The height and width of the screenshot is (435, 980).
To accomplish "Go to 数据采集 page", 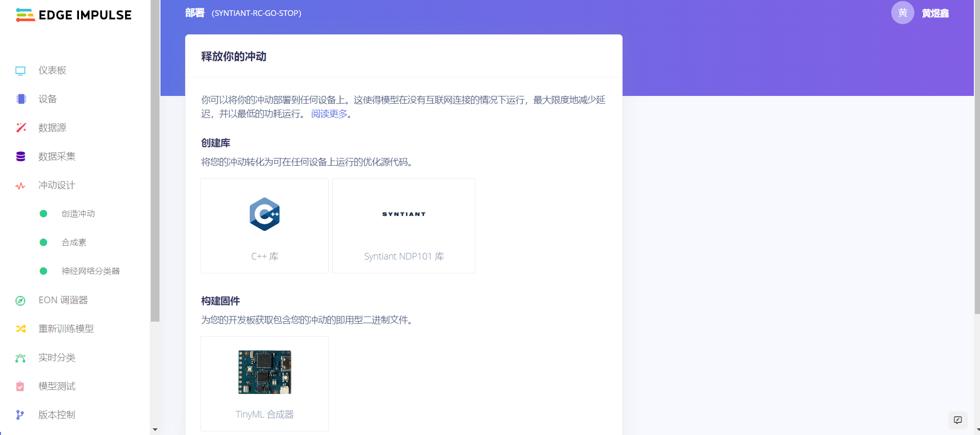I will pyautogui.click(x=57, y=156).
